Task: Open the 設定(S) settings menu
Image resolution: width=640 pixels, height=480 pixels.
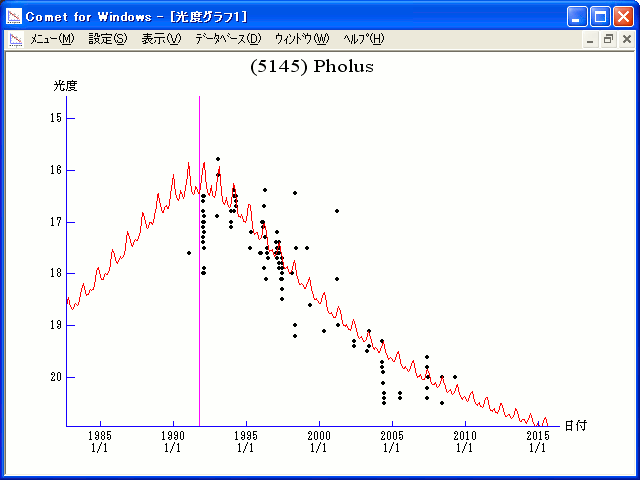Action: (x=108, y=39)
